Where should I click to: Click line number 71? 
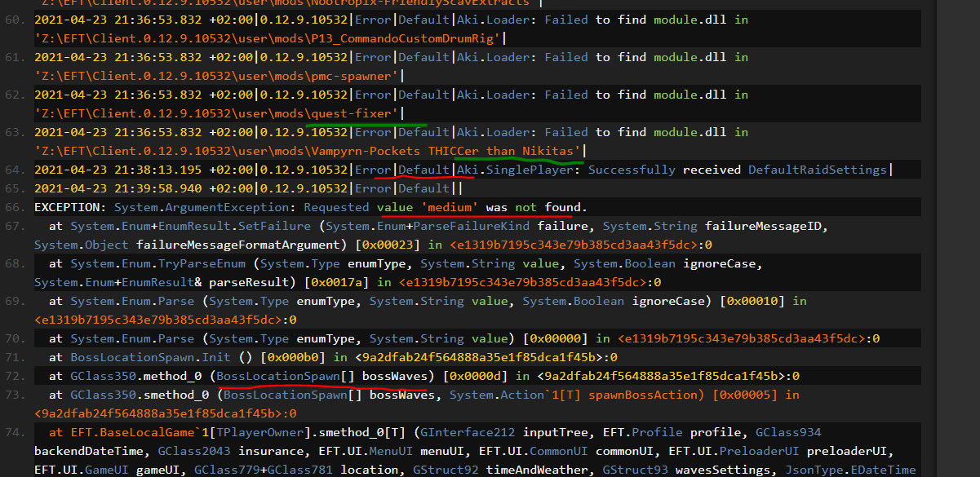click(x=13, y=357)
